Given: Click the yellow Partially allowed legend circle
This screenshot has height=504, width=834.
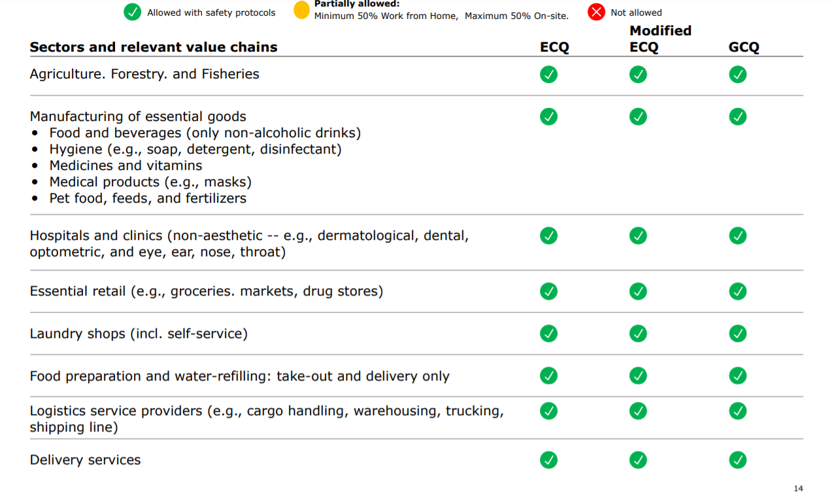Looking at the screenshot, I should [301, 11].
